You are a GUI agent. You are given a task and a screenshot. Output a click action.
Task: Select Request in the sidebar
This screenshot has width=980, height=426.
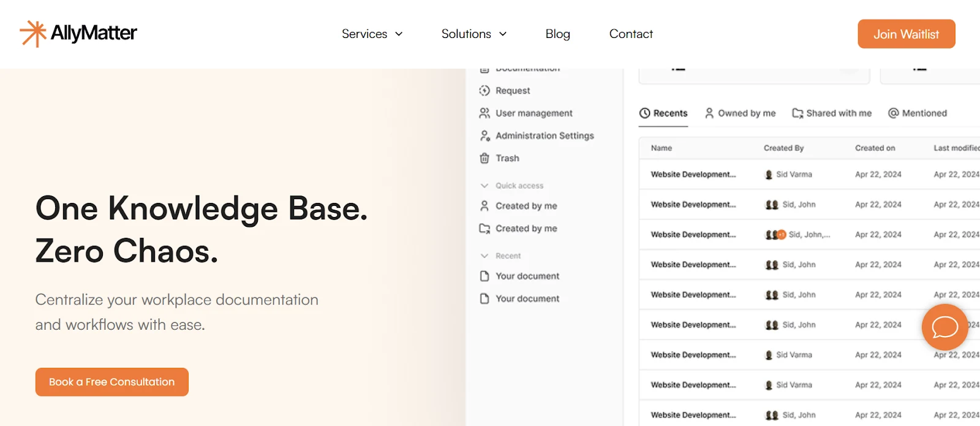point(513,91)
